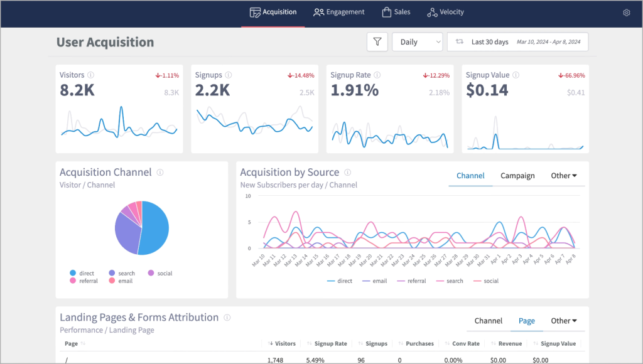Image resolution: width=643 pixels, height=364 pixels.
Task: Click the info icon beside Signups
Action: [x=229, y=75]
